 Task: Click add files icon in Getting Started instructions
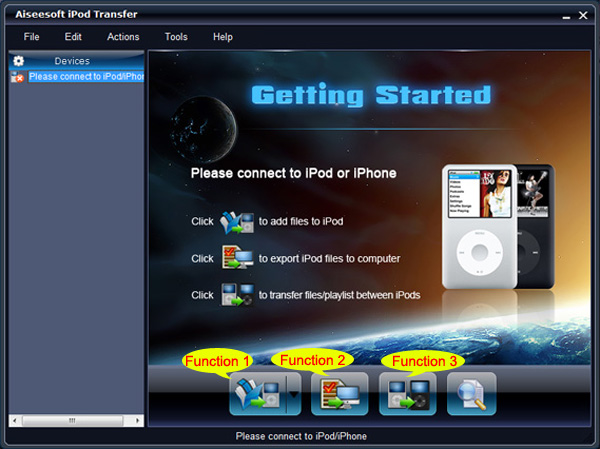point(236,222)
